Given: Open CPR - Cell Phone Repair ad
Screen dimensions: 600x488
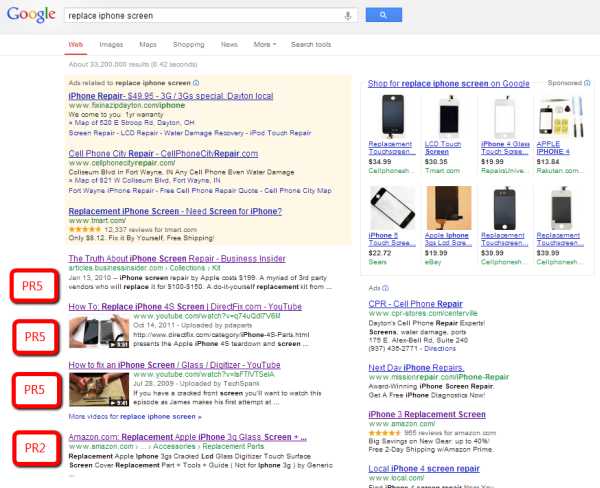Looking at the screenshot, I should click(416, 304).
